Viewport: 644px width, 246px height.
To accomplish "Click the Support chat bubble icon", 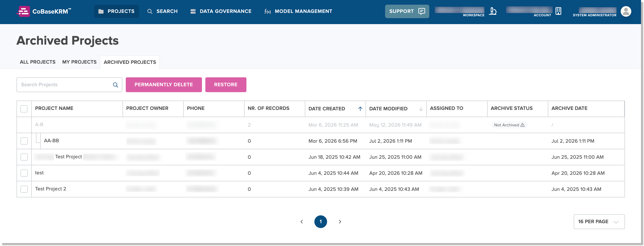I will (x=422, y=11).
